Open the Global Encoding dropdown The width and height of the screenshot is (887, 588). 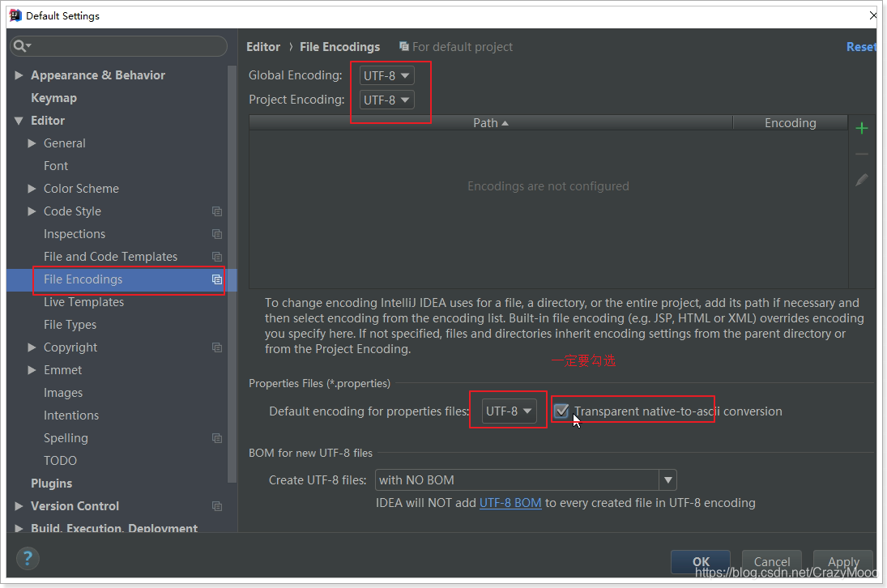[387, 76]
